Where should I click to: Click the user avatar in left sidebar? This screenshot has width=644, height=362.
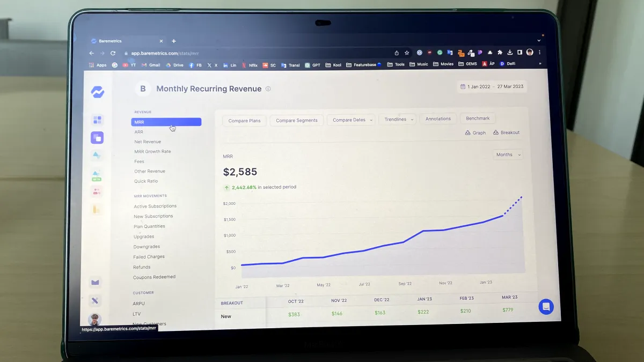[x=95, y=320]
